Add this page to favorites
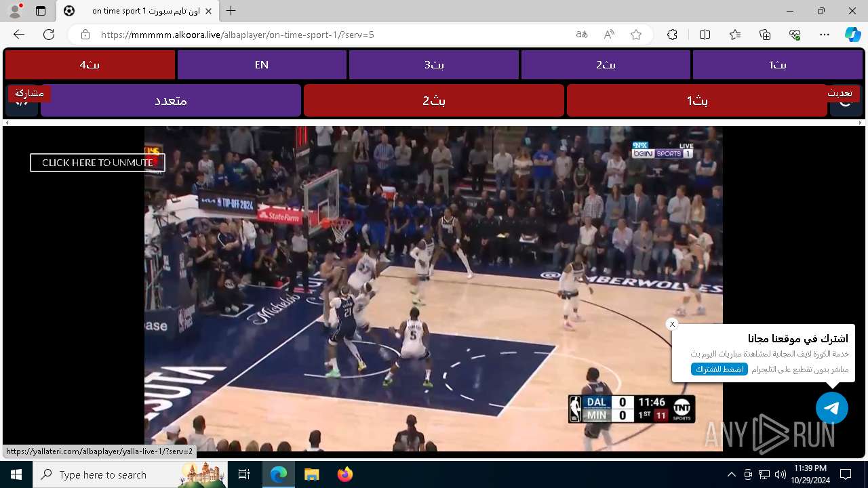Screen dimensions: 868x488 [x=636, y=35]
